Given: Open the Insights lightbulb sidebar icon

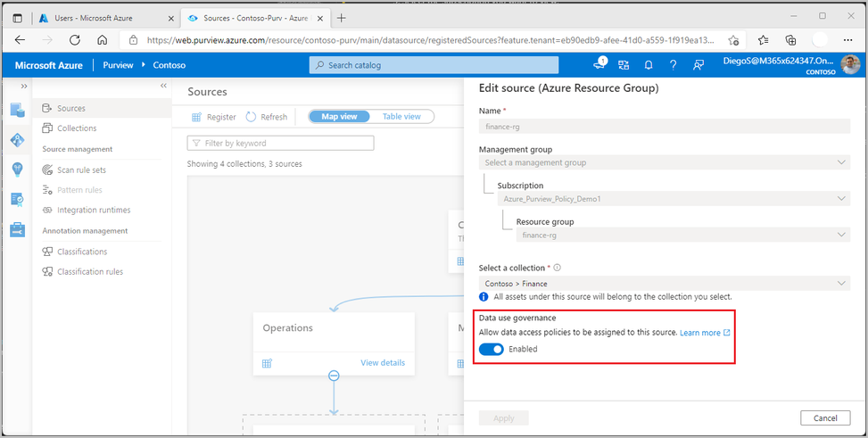Looking at the screenshot, I should pos(17,169).
